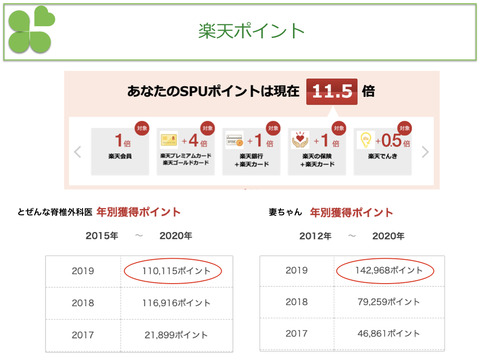Click the 楽天の保険 heart-in-hands icon
This screenshot has height=360, width=480.
[300, 140]
